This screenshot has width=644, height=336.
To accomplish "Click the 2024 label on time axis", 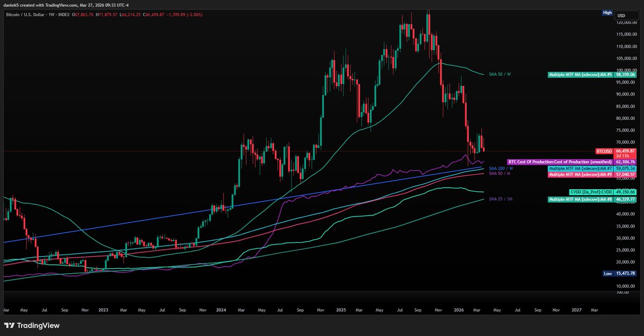I will click(222, 310).
